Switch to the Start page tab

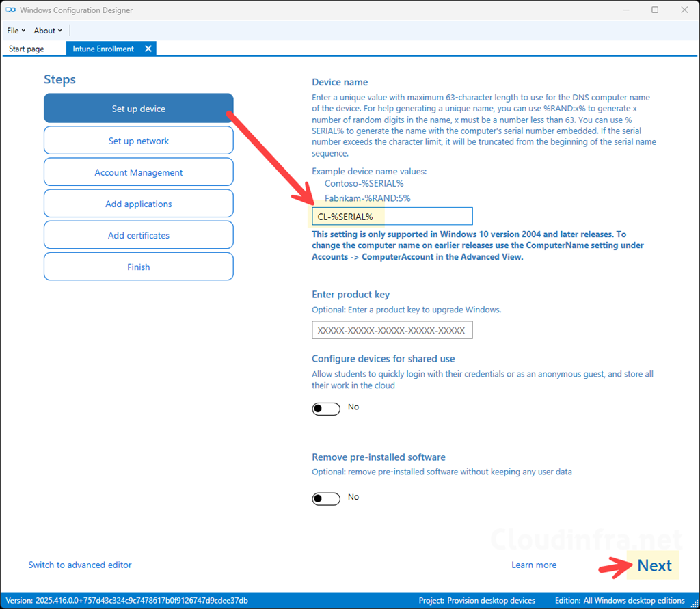coord(27,49)
